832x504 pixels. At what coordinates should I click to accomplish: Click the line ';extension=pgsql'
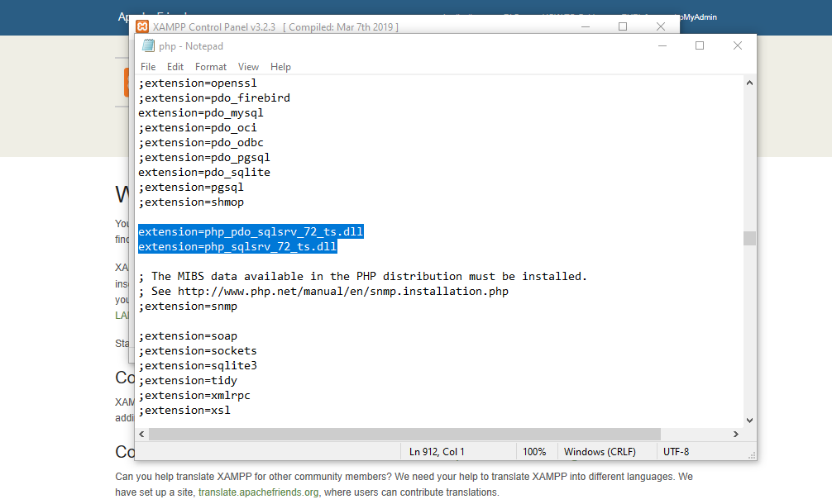click(x=191, y=187)
